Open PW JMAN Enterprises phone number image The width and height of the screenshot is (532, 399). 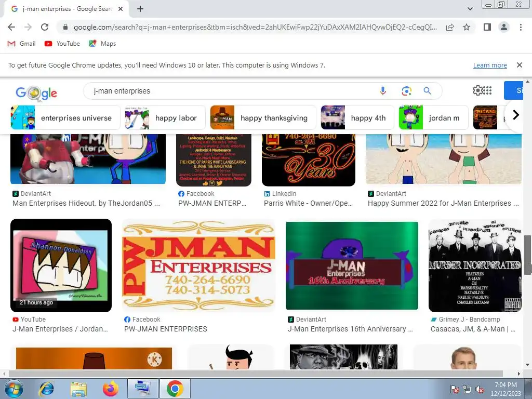(x=198, y=265)
